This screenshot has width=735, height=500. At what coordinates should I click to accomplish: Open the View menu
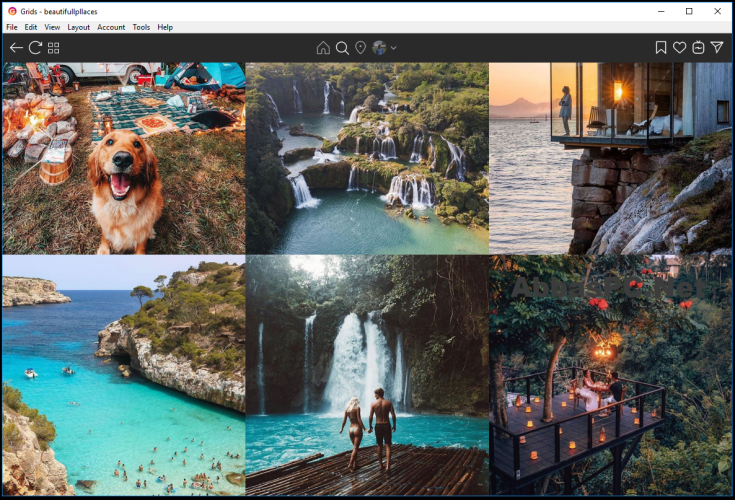(x=52, y=27)
